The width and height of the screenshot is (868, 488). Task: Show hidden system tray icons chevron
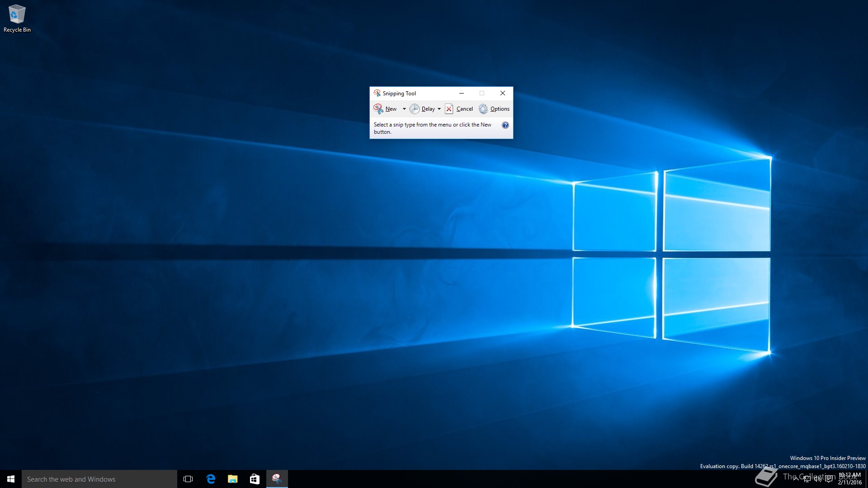point(796,479)
